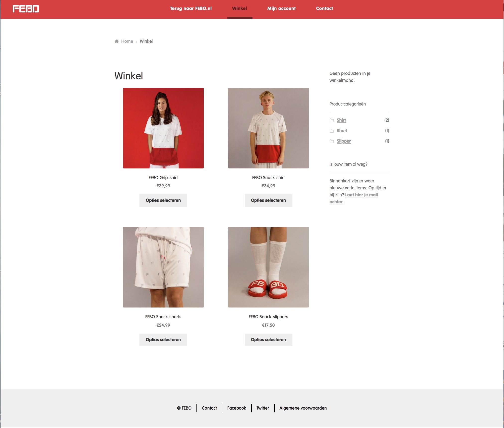The width and height of the screenshot is (504, 428).
Task: Click the home icon in breadcrumb
Action: pyautogui.click(x=117, y=41)
